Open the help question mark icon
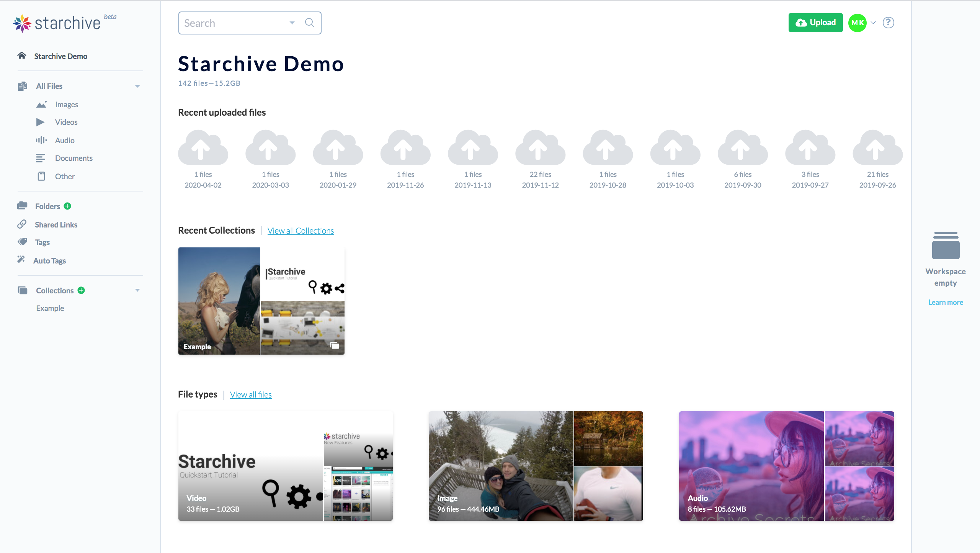 (x=889, y=23)
